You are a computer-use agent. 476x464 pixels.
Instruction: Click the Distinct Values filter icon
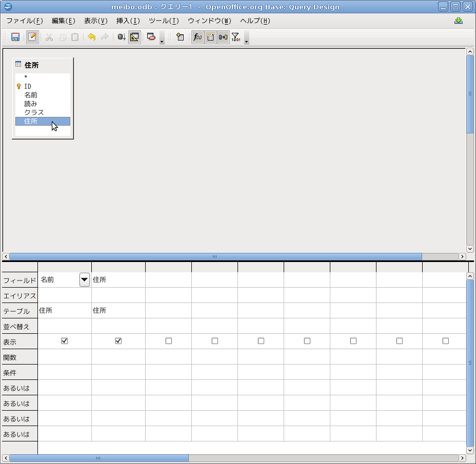click(x=235, y=37)
